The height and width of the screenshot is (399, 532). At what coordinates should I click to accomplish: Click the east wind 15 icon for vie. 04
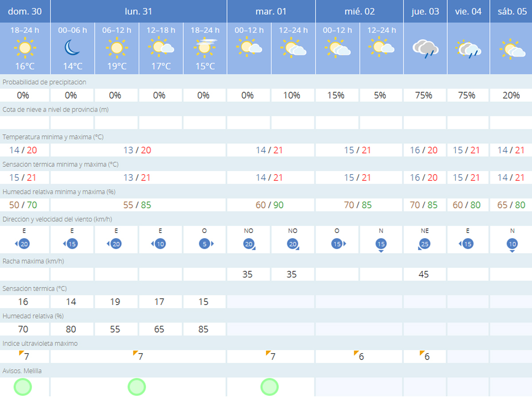tap(466, 244)
